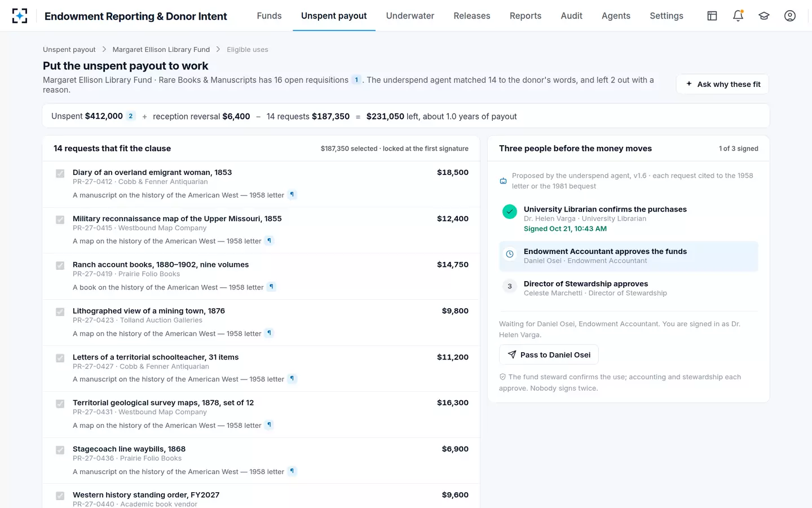The width and height of the screenshot is (812, 508).
Task: Open the user account icon
Action: click(790, 16)
